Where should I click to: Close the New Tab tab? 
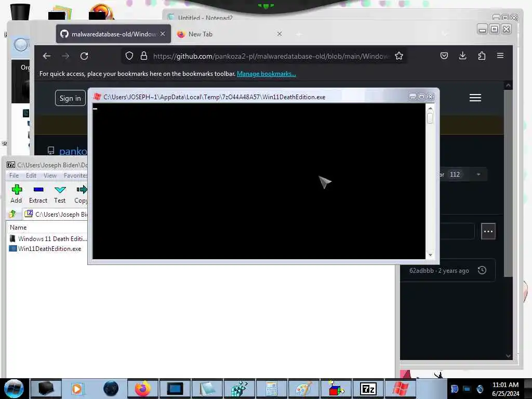click(x=279, y=34)
